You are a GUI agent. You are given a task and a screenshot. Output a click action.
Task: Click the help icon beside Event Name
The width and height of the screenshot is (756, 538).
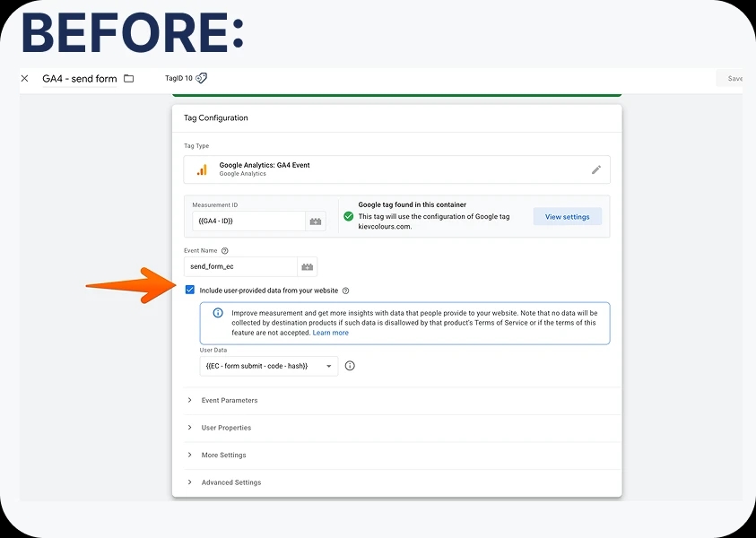click(225, 251)
